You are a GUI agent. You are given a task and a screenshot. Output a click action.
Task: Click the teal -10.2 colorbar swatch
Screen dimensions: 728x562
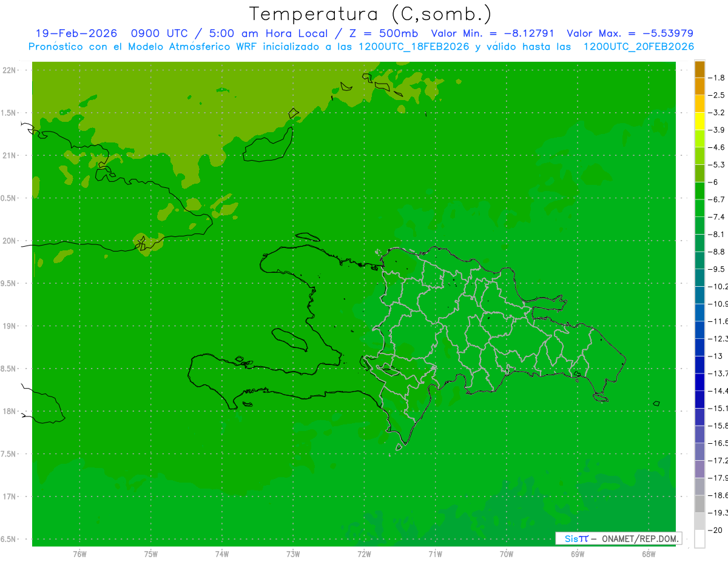click(699, 278)
